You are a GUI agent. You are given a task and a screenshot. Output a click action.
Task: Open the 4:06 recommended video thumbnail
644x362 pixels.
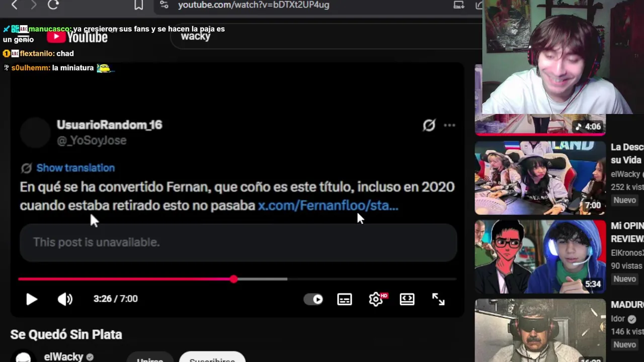click(540, 125)
